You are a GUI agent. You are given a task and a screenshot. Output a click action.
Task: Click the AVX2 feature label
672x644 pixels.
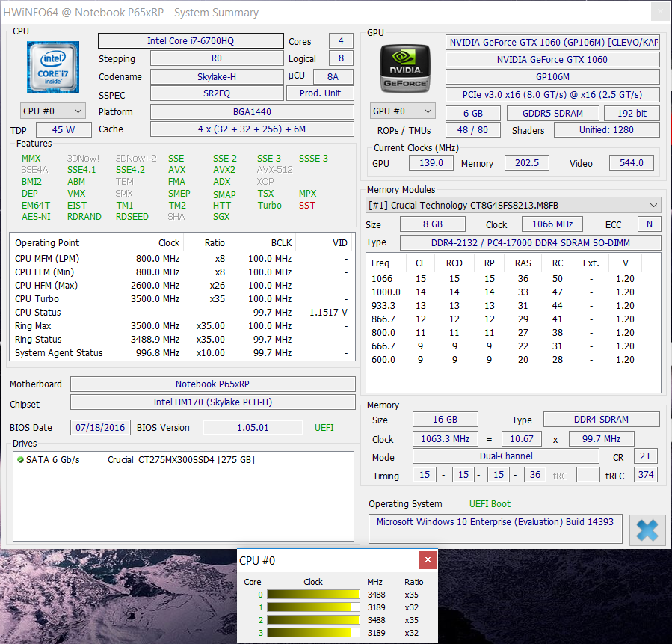coord(224,170)
